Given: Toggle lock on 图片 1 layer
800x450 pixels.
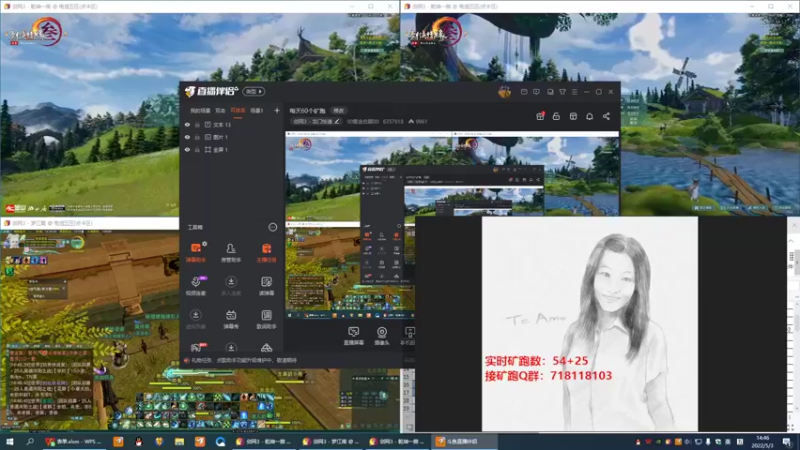Looking at the screenshot, I should [x=197, y=137].
